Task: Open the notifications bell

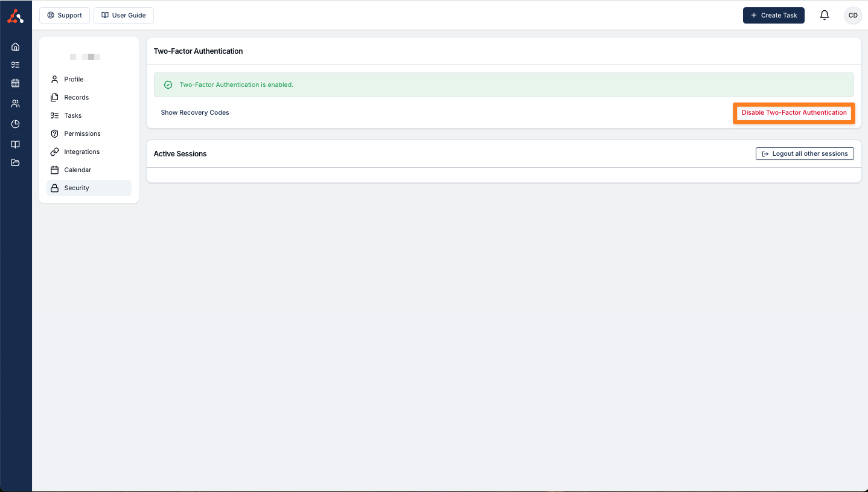Action: (825, 15)
